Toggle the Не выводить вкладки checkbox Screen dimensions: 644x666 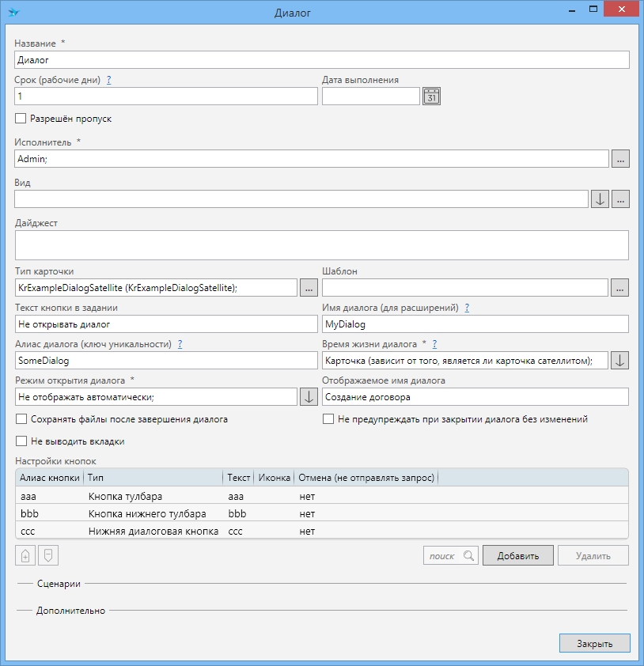click(21, 441)
